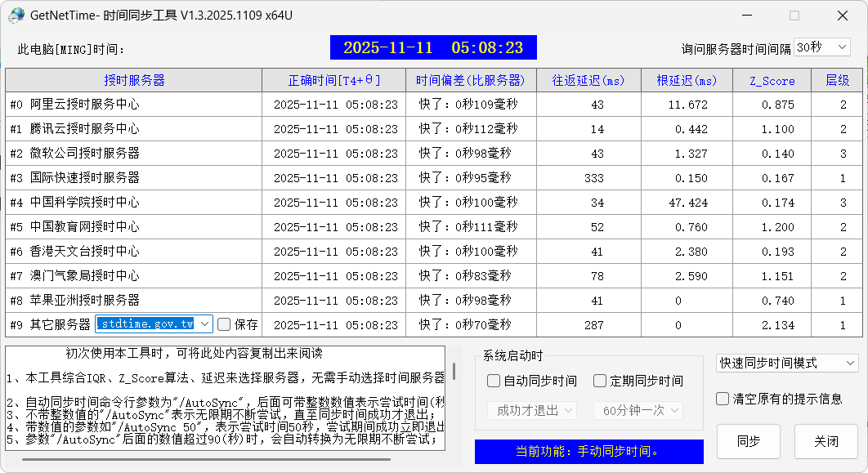
Task: Expand the custom server stdtime.gov.tw combo box
Action: tap(204, 324)
